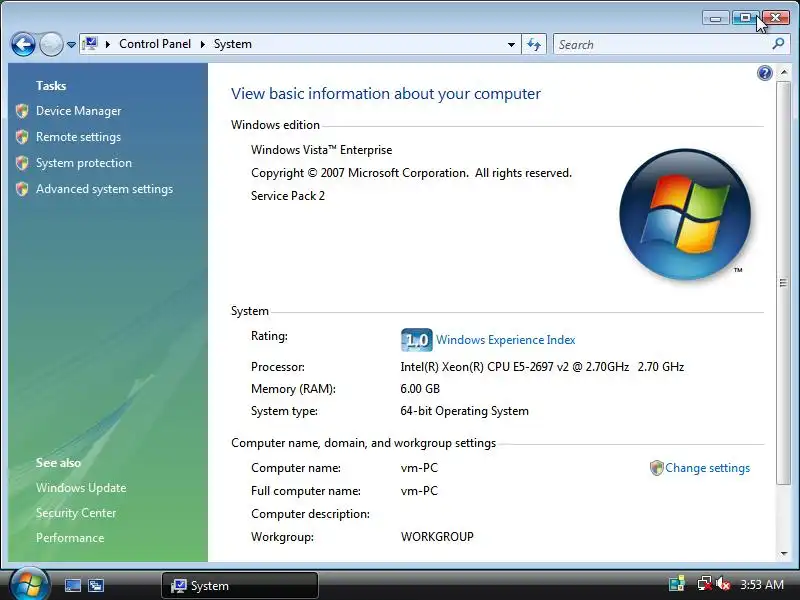Open the recent pages dropdown arrow
This screenshot has height=600, width=800.
(x=71, y=45)
